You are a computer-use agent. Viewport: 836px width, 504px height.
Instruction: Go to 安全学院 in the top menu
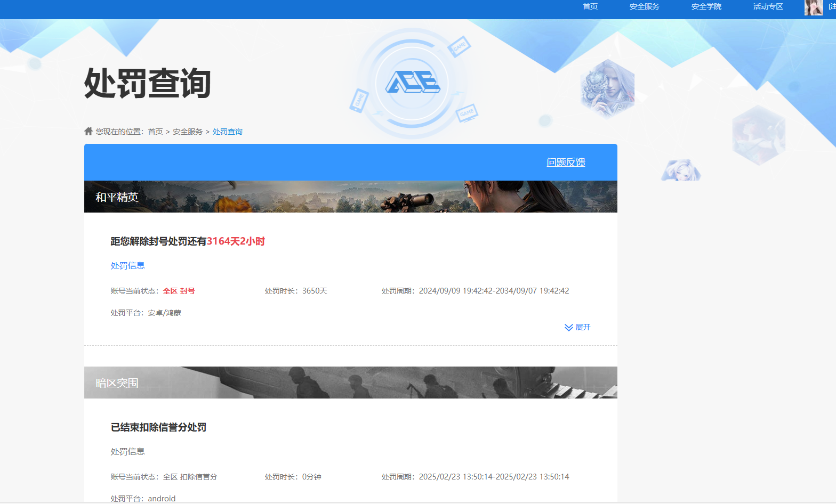(706, 6)
